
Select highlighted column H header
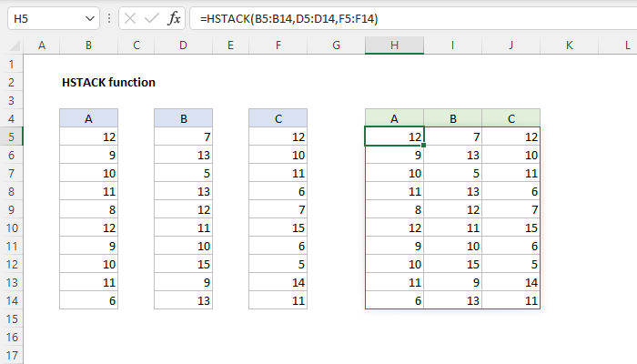[x=394, y=45]
